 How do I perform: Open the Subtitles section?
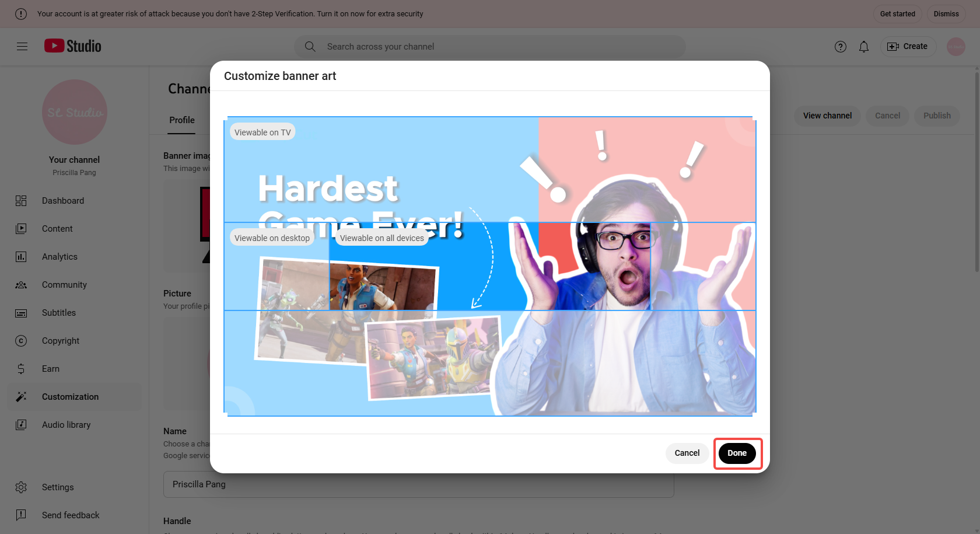click(59, 312)
